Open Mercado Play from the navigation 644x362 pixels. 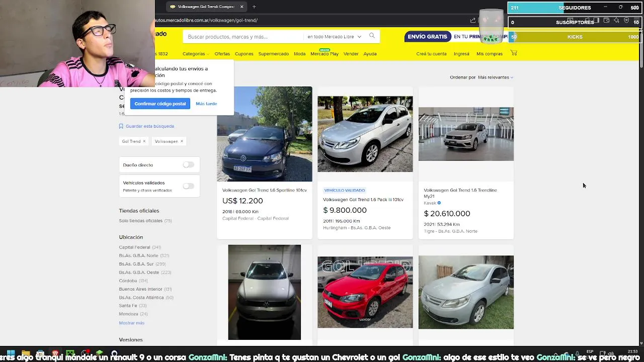325,53
